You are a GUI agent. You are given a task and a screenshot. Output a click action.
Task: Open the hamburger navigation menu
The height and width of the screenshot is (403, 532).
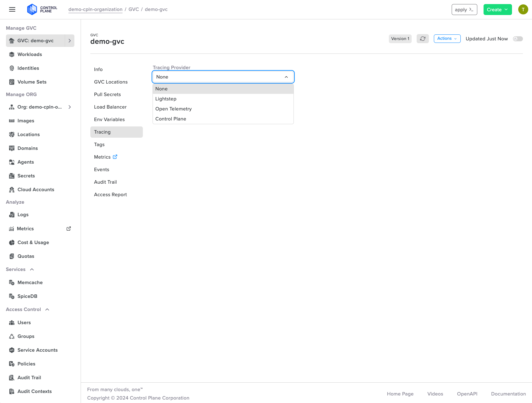[12, 9]
